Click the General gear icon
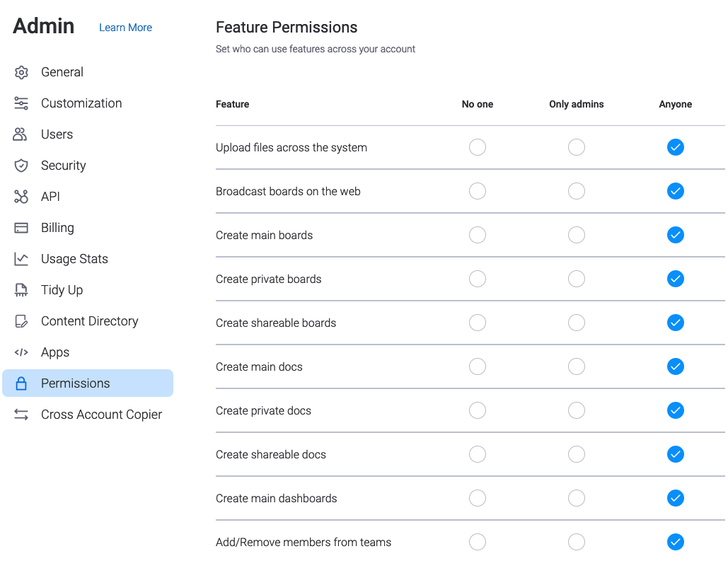The width and height of the screenshot is (728, 561). pos(21,72)
